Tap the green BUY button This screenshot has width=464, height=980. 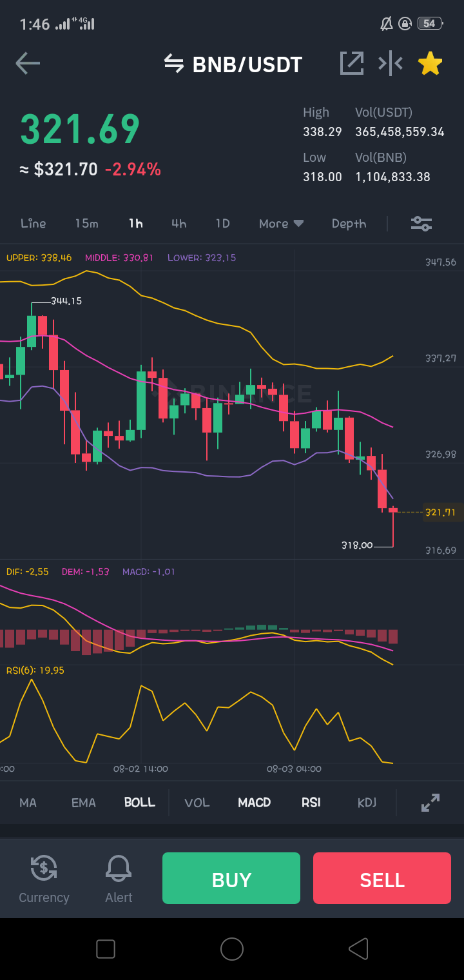click(x=231, y=878)
